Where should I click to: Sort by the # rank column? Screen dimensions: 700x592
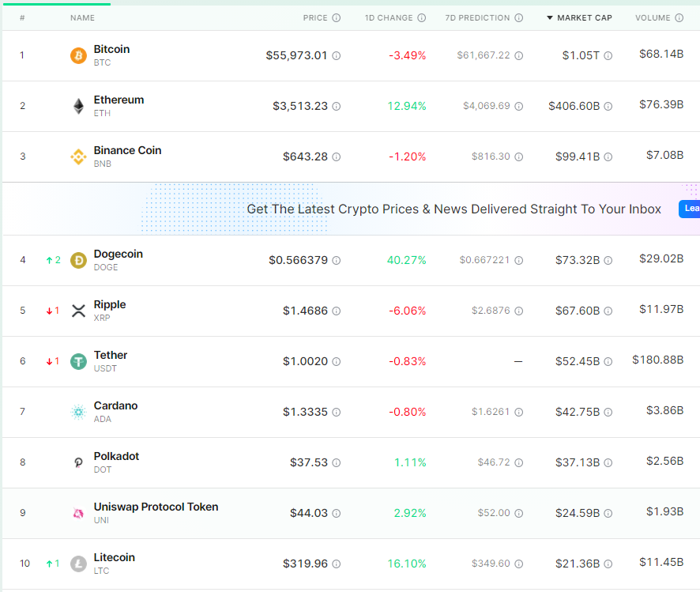pos(22,18)
